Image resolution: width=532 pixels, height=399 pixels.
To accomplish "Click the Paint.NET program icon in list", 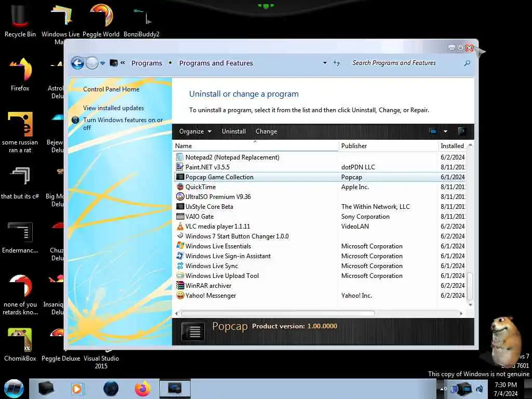I will [x=180, y=167].
